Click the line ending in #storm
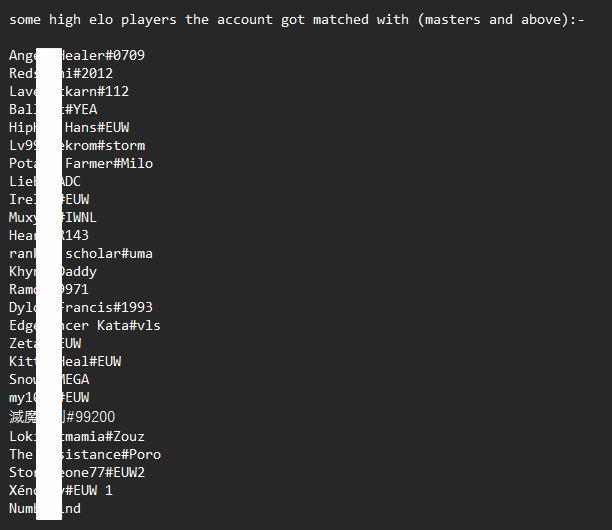The width and height of the screenshot is (612, 530). click(x=77, y=146)
